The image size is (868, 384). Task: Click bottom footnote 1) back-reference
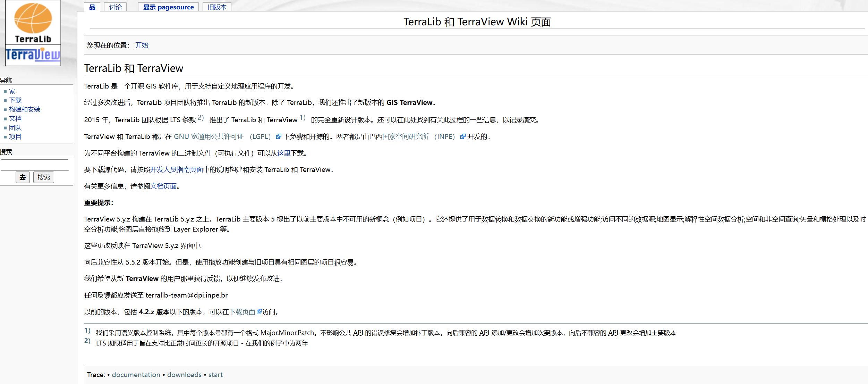87,331
